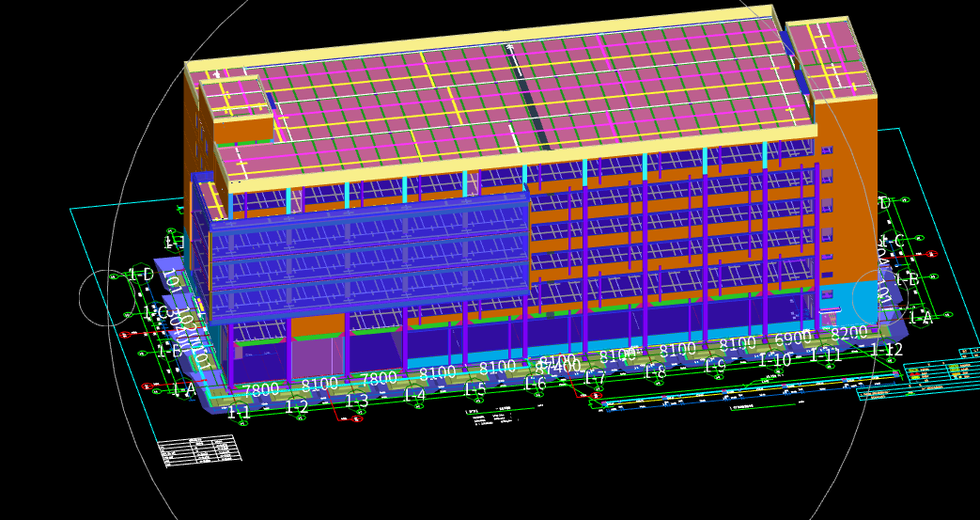Click the "1-12" grid axis label

[x=886, y=350]
